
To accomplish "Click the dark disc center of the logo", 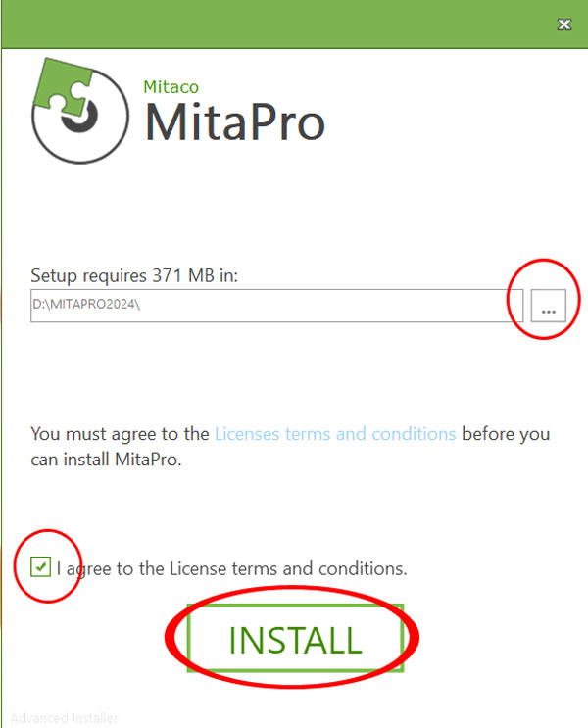I will click(x=80, y=117).
